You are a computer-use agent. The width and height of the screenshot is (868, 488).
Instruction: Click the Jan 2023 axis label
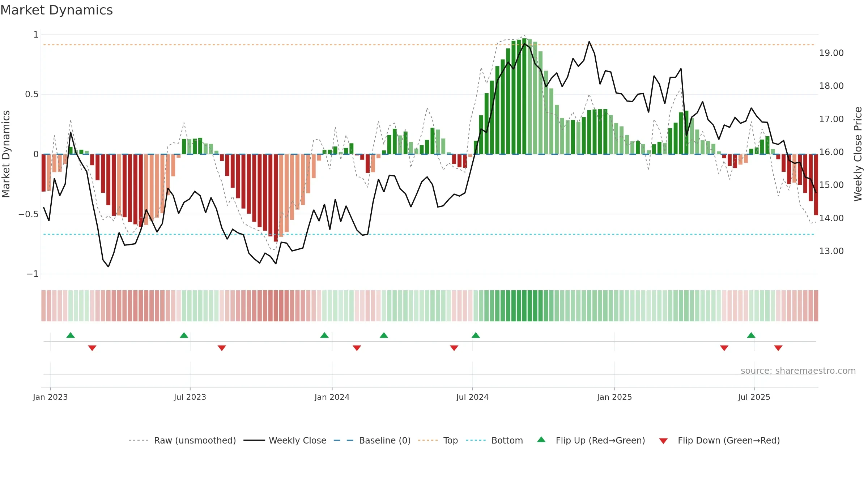click(x=50, y=397)
